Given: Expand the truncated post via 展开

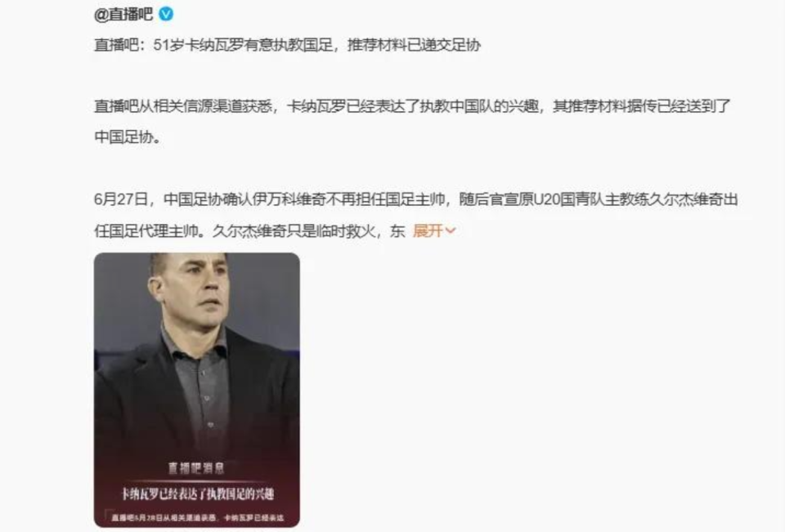Looking at the screenshot, I should [428, 230].
